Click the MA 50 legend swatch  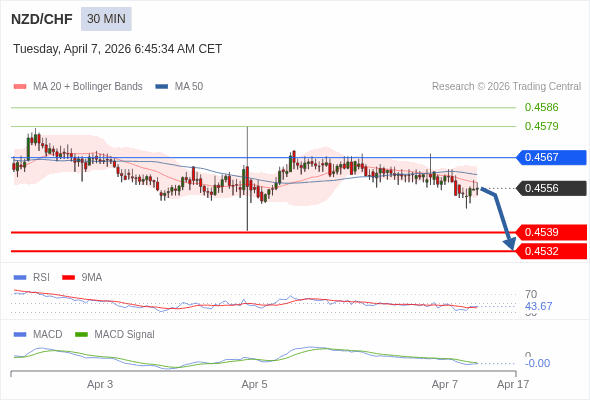click(x=162, y=87)
